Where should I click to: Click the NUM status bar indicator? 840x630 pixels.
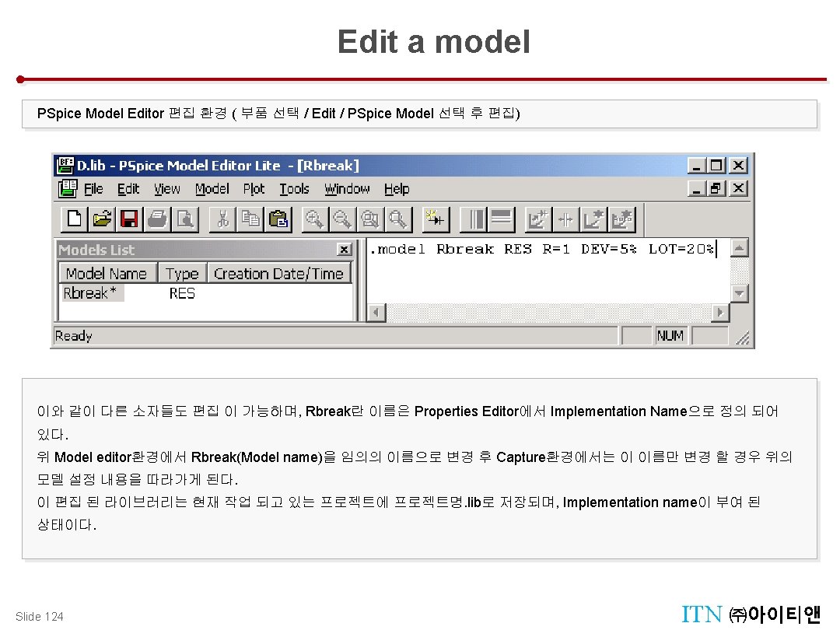[670, 336]
